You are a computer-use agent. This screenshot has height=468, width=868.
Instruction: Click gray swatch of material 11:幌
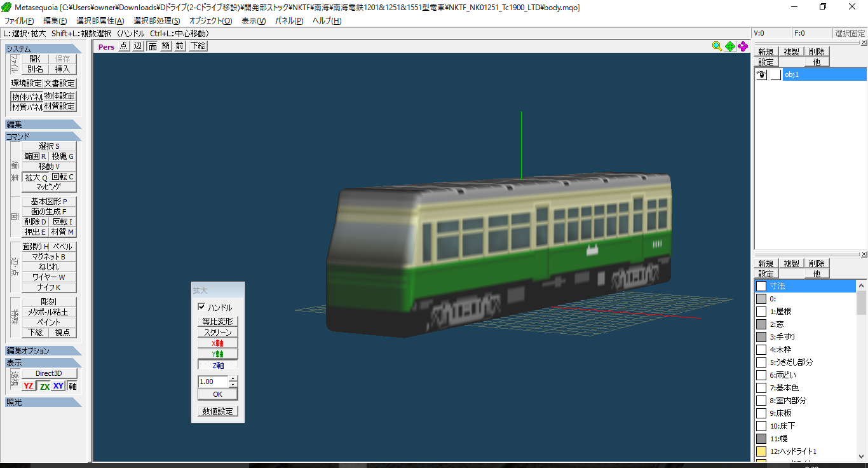tap(761, 439)
